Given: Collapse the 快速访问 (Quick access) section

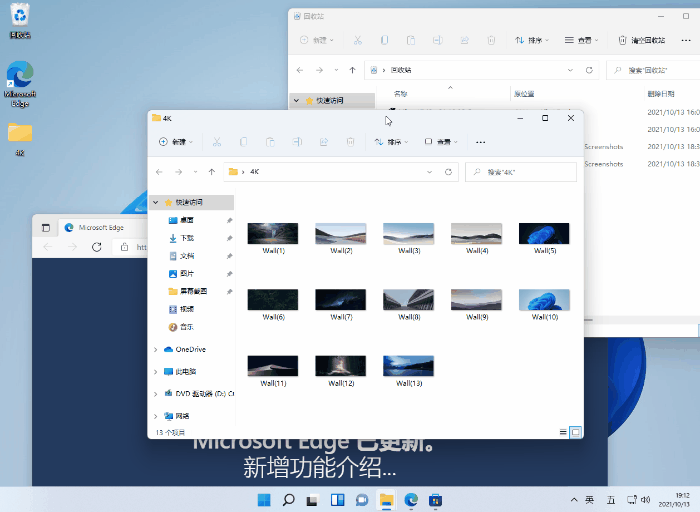Looking at the screenshot, I should pyautogui.click(x=156, y=202).
